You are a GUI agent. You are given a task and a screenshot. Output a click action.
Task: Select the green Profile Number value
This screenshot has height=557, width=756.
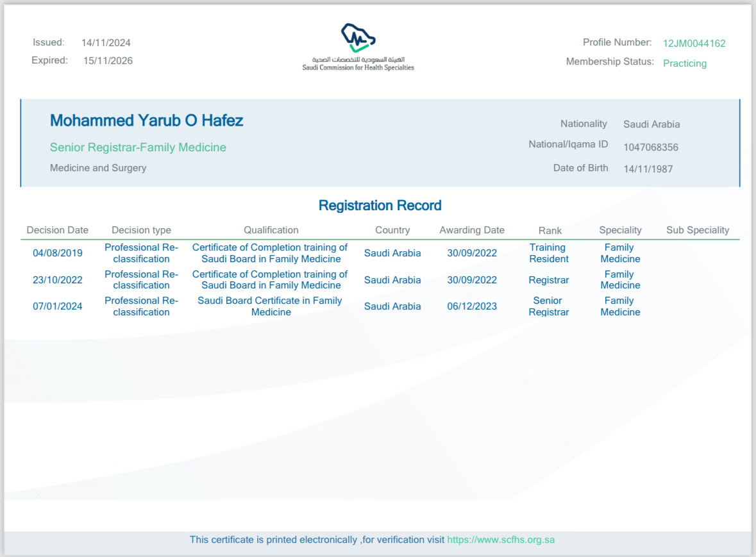pyautogui.click(x=694, y=44)
